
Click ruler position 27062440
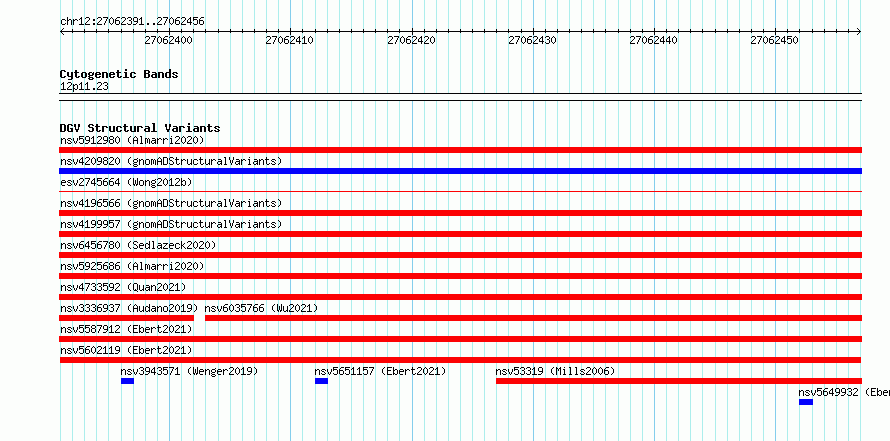pos(654,40)
